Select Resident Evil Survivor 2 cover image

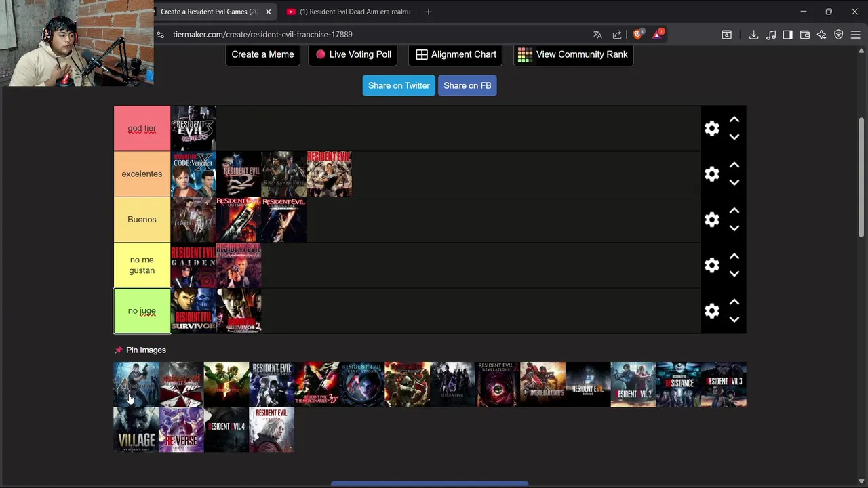239,310
